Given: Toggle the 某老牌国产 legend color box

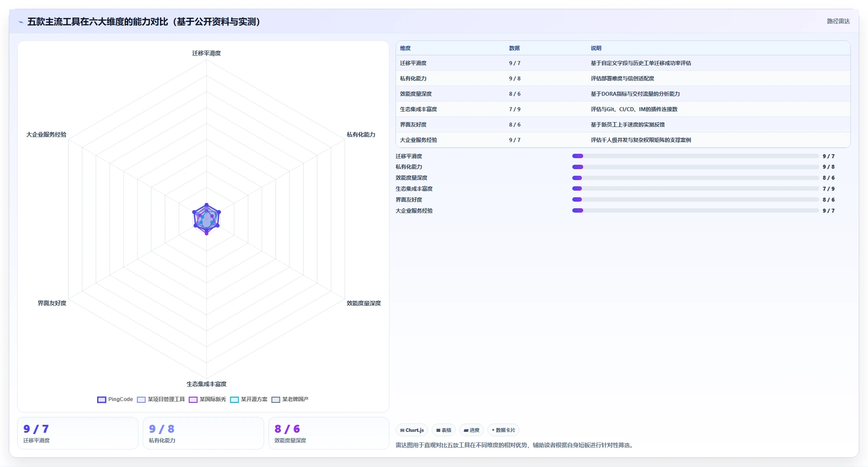Looking at the screenshot, I should pyautogui.click(x=276, y=400).
